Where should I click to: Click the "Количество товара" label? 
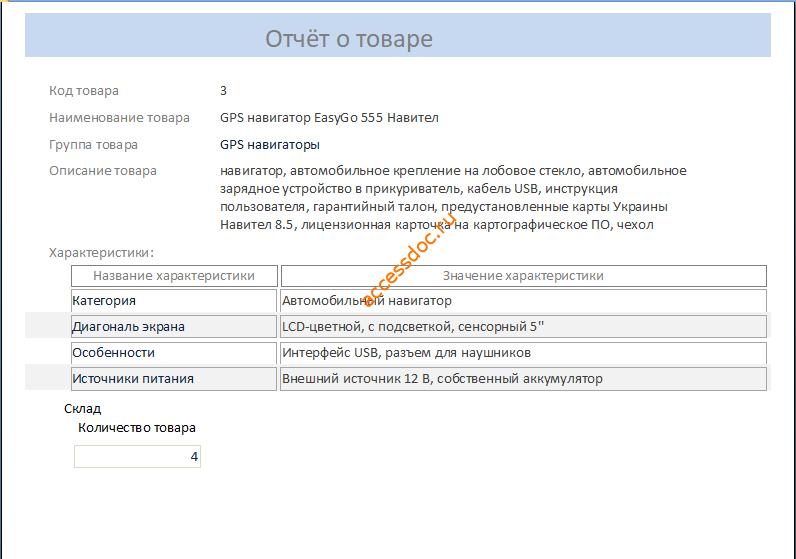tap(137, 428)
